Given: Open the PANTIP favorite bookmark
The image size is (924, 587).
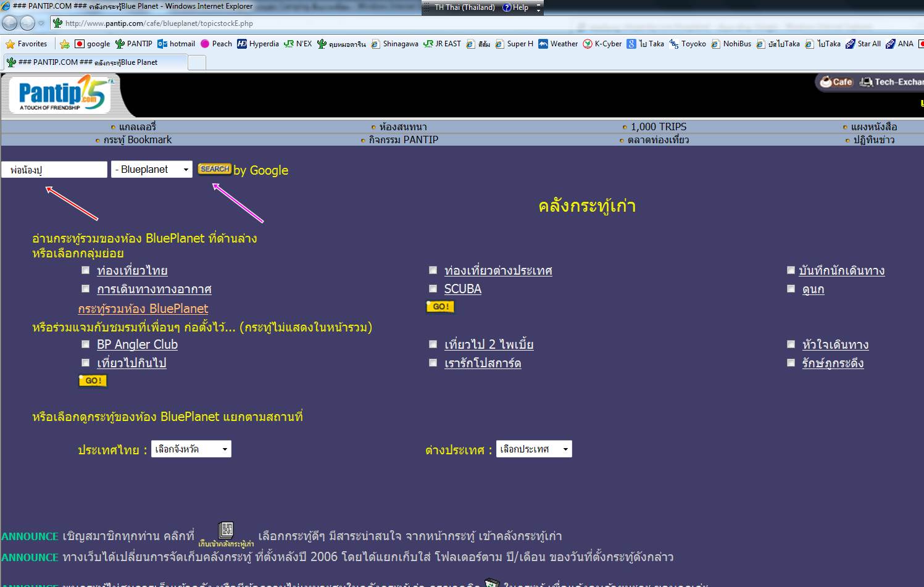Looking at the screenshot, I should [x=133, y=44].
